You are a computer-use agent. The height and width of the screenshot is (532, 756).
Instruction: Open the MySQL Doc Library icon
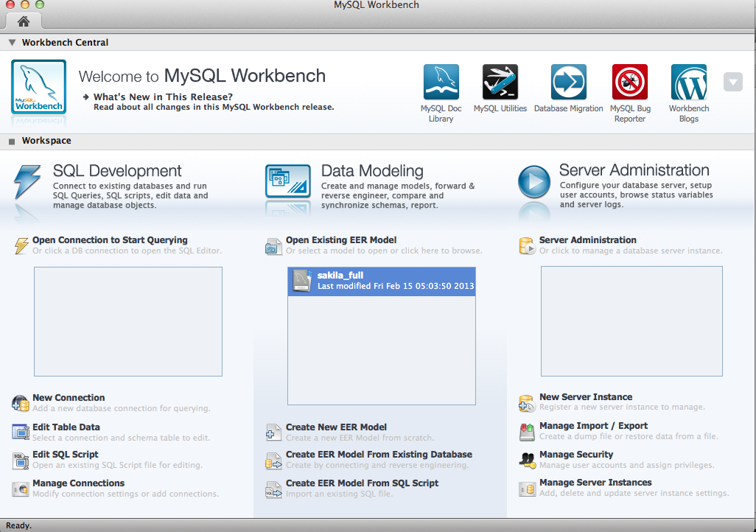441,82
